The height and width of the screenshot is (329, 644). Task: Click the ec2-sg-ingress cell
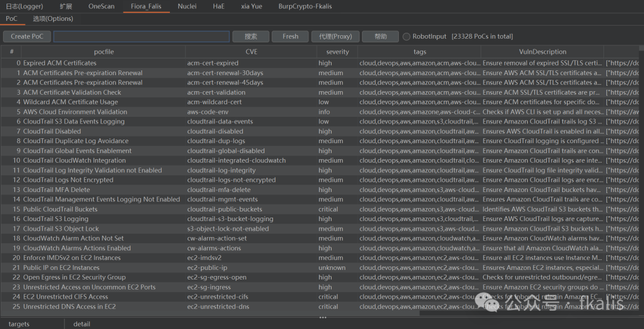[251, 287]
